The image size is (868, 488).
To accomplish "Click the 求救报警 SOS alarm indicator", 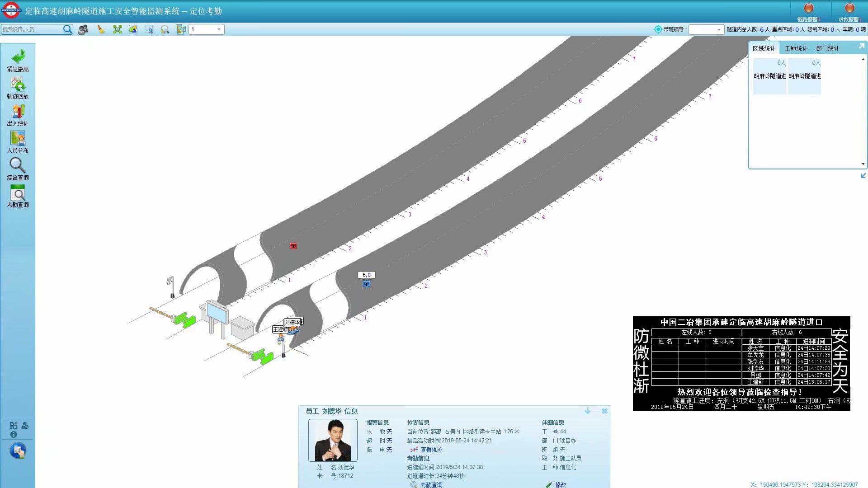I will [x=849, y=9].
